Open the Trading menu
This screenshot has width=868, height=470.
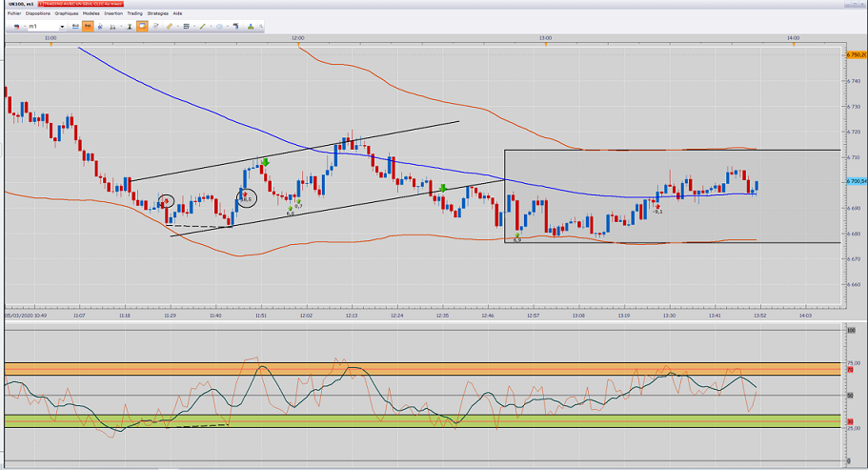(x=134, y=13)
